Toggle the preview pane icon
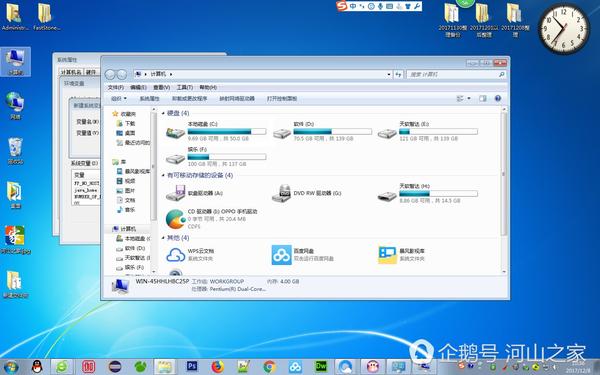The width and height of the screenshot is (600, 375). (483, 98)
